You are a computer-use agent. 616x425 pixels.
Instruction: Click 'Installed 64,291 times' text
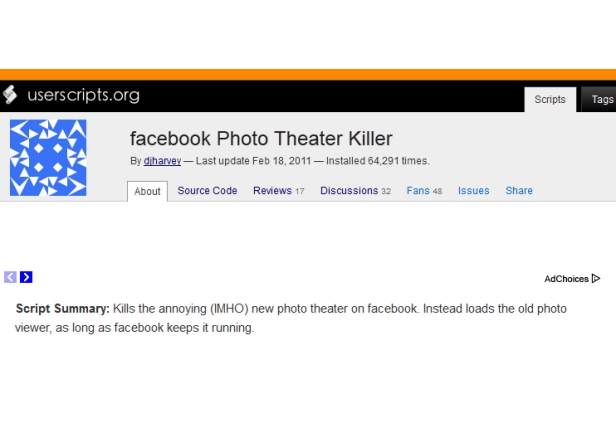(377, 161)
